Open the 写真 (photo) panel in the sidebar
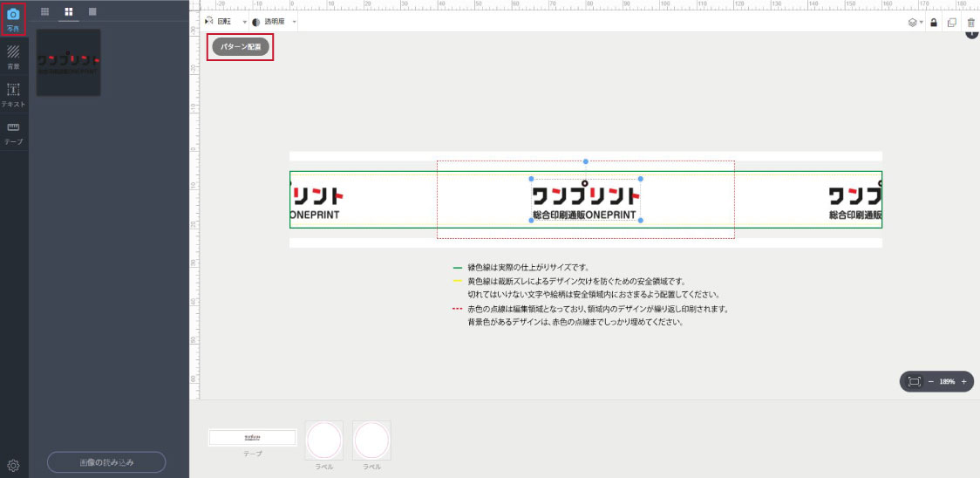Viewport: 980px width, 478px height. point(13,18)
